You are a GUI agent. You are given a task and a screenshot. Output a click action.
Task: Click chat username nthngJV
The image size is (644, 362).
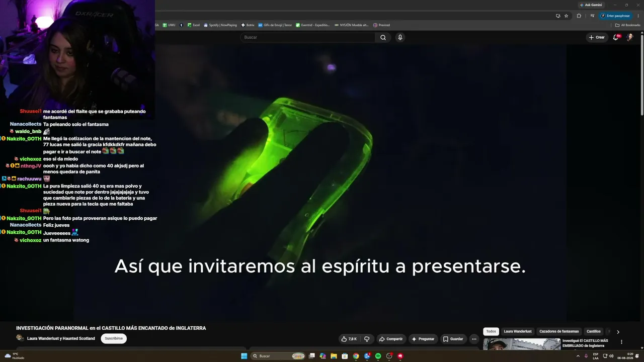[x=31, y=166]
